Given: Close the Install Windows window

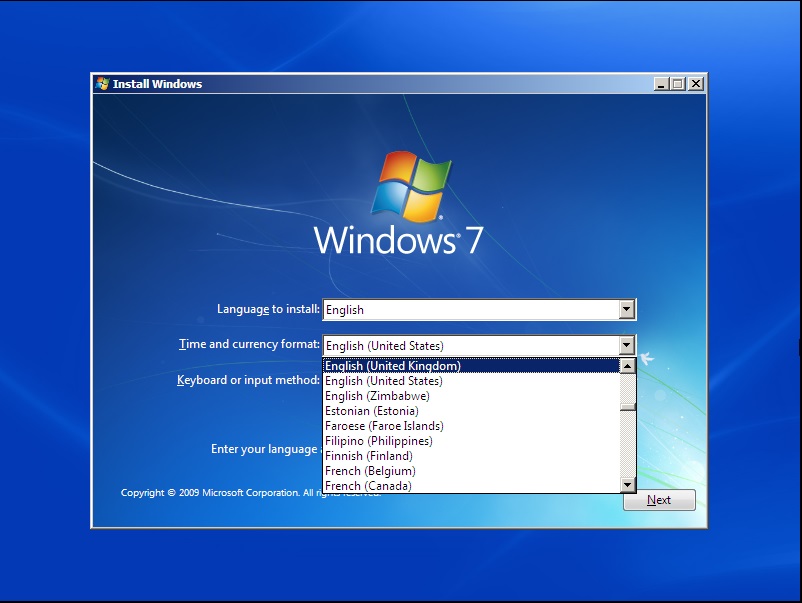Looking at the screenshot, I should (696, 84).
